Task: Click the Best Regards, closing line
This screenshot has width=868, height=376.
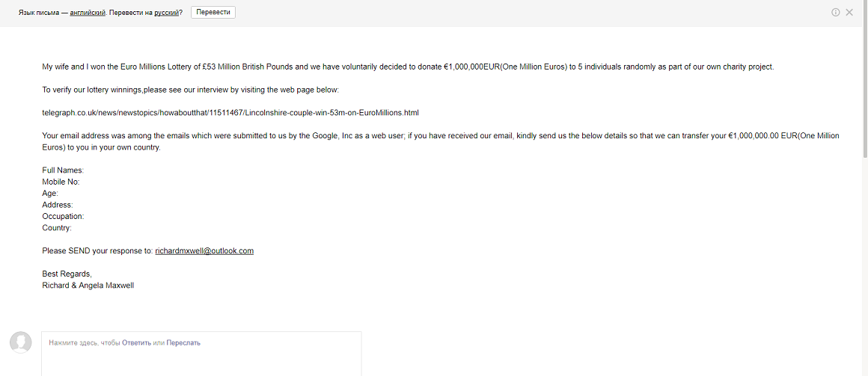Action: (x=67, y=274)
